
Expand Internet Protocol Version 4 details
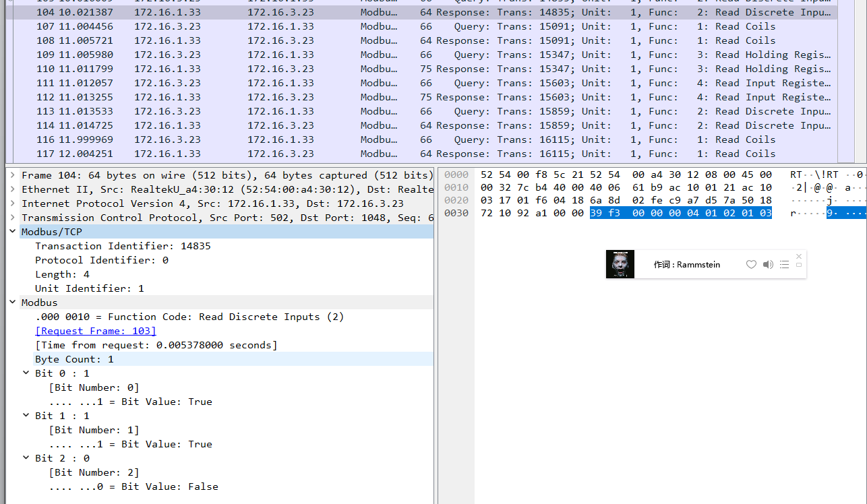(13, 203)
